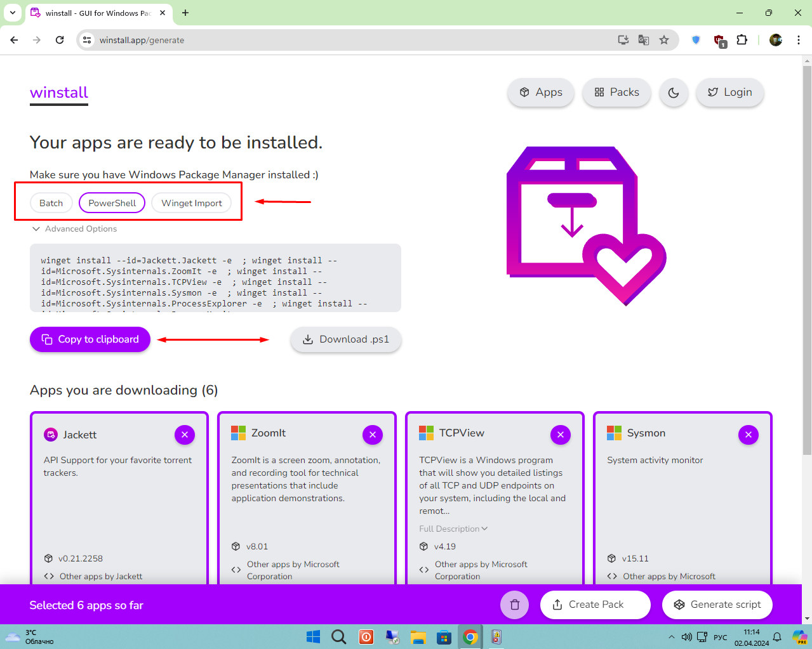This screenshot has width=812, height=649.
Task: Open the Extensions puzzle menu
Action: [x=742, y=40]
